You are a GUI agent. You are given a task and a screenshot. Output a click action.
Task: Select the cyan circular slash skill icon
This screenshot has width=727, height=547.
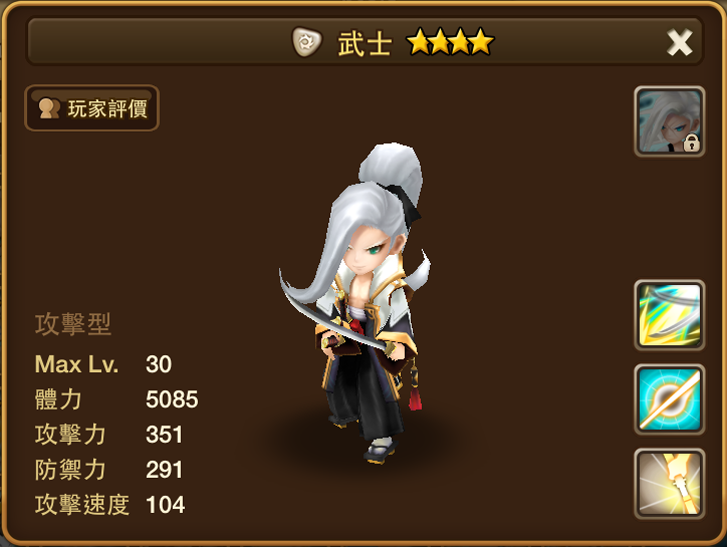tap(670, 399)
